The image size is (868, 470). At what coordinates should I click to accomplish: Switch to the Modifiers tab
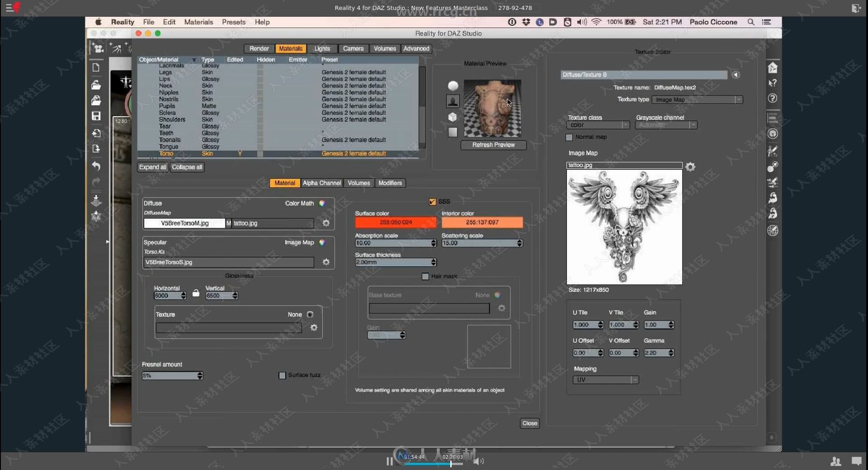pos(390,183)
